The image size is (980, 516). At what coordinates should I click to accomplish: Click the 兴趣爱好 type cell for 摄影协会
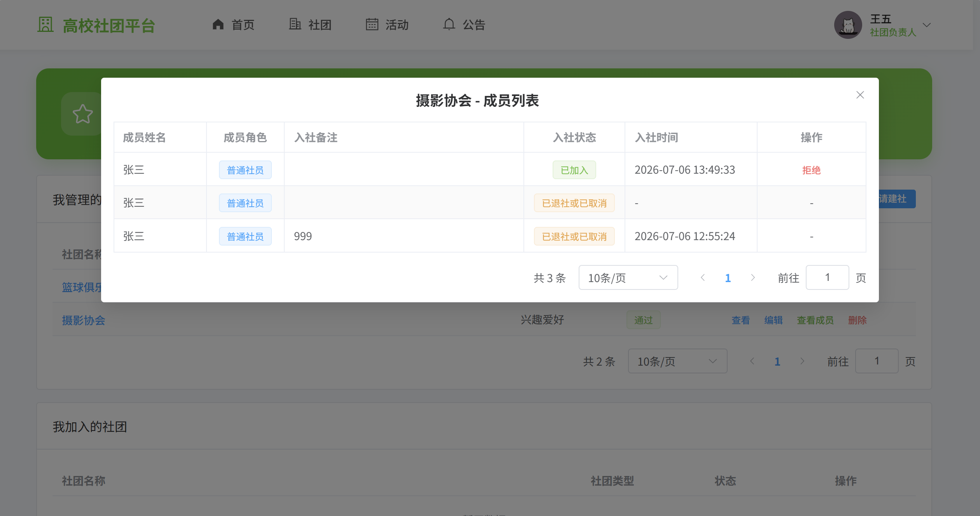pos(542,320)
